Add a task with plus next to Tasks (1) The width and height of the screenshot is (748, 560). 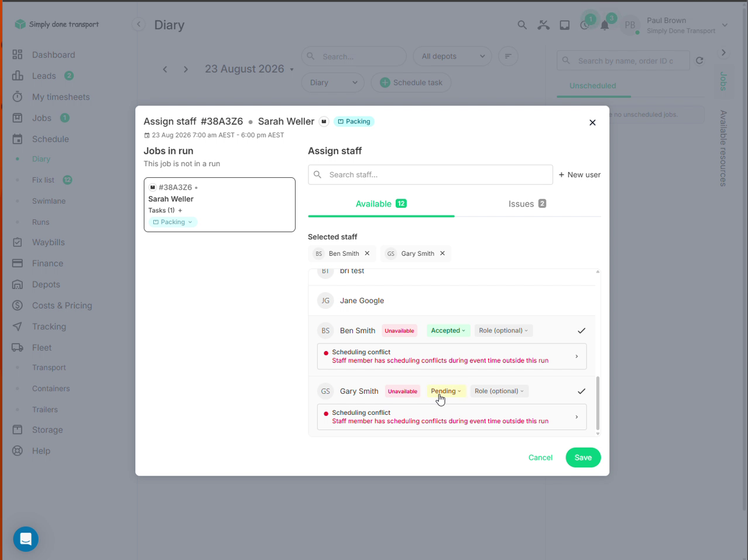tap(180, 210)
